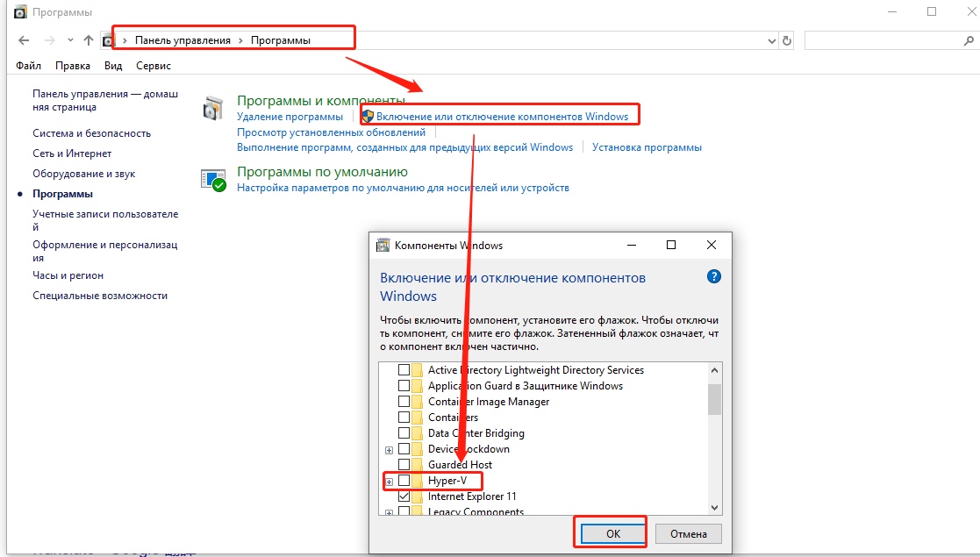980x557 pixels.
Task: Click the Default Programs icon
Action: 213,180
